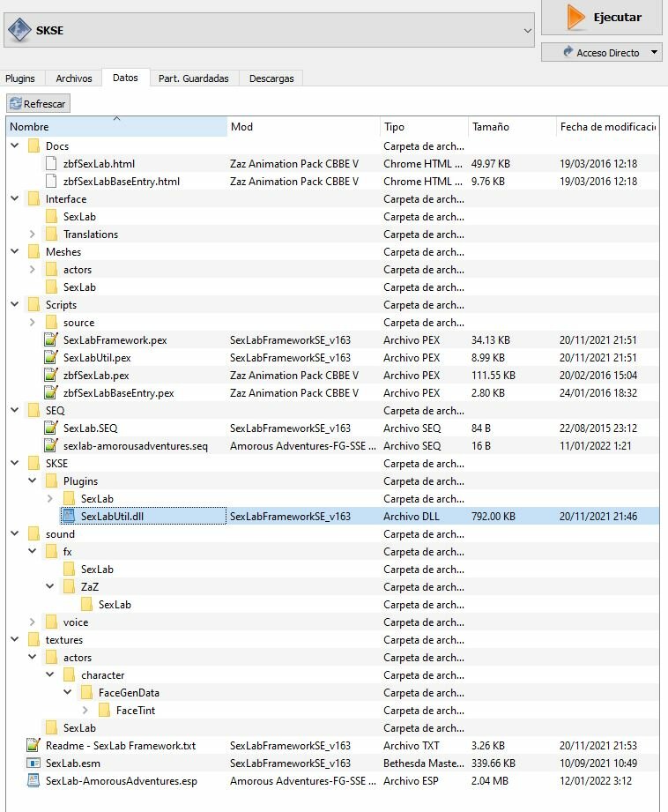
Task: Click the Refrescar button
Action: (38, 103)
